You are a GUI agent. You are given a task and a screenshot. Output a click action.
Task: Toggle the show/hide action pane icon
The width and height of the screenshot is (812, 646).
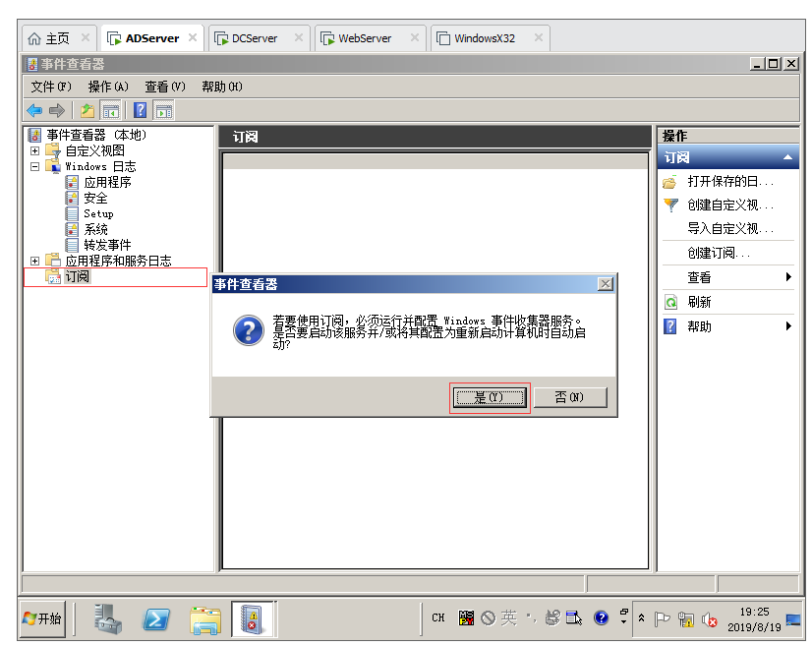[x=164, y=110]
